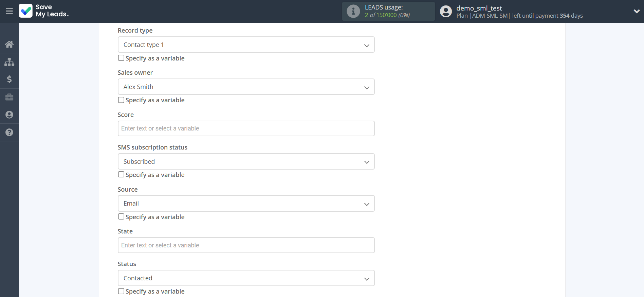Open the Record type dropdown
Viewport: 644px width, 297px height.
[x=246, y=45]
